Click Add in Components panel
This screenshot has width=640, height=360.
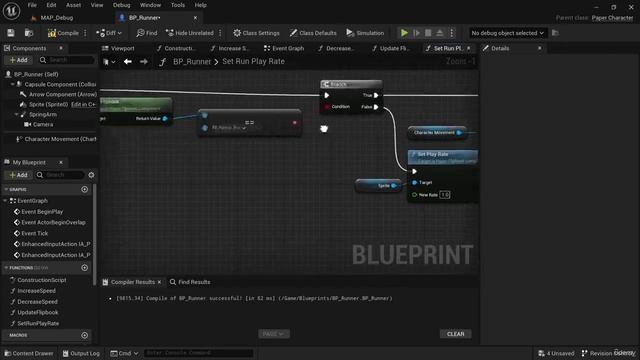coord(18,60)
